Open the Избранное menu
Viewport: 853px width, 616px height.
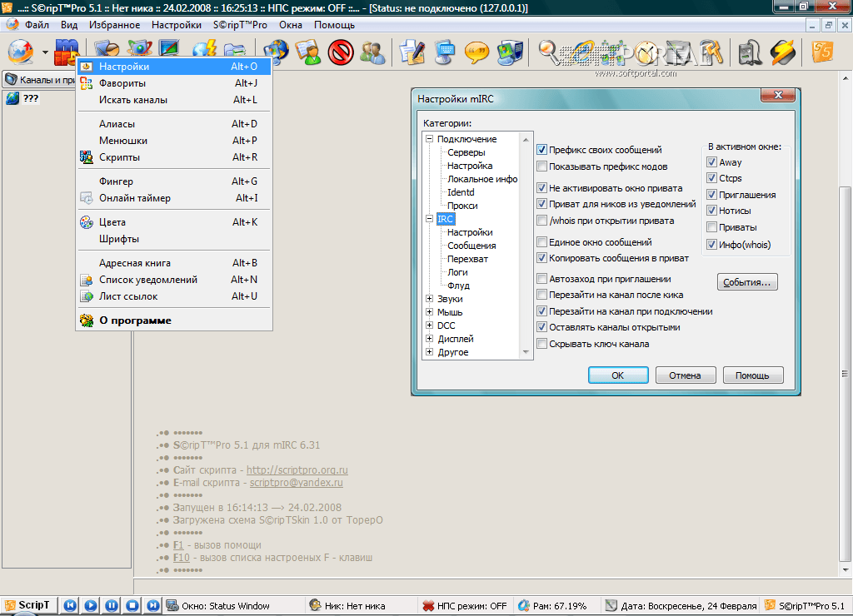tap(115, 25)
